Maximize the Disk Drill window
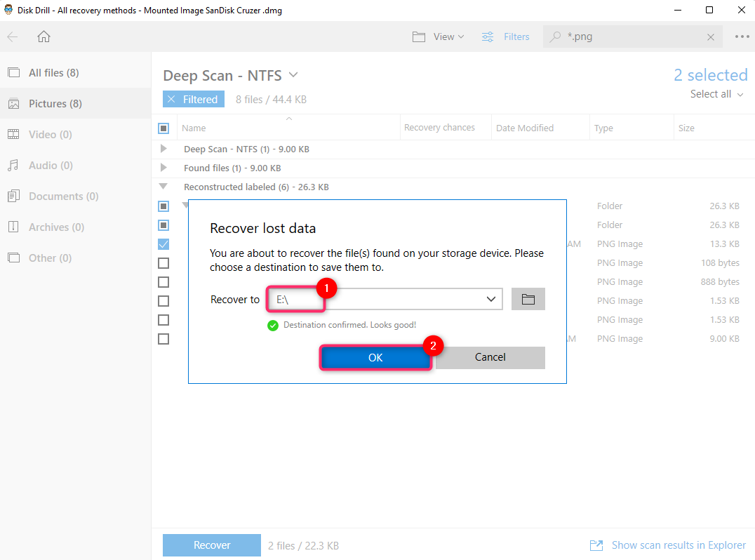 pyautogui.click(x=709, y=10)
